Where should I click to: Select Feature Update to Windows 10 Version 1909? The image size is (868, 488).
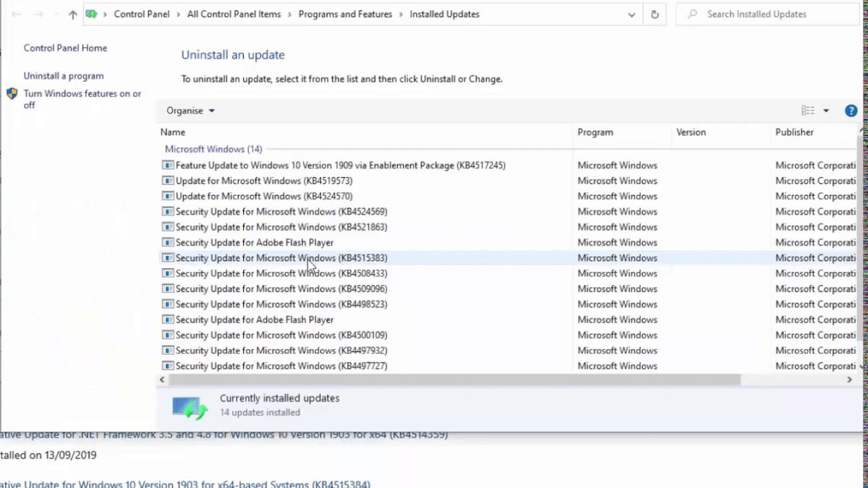click(x=340, y=166)
